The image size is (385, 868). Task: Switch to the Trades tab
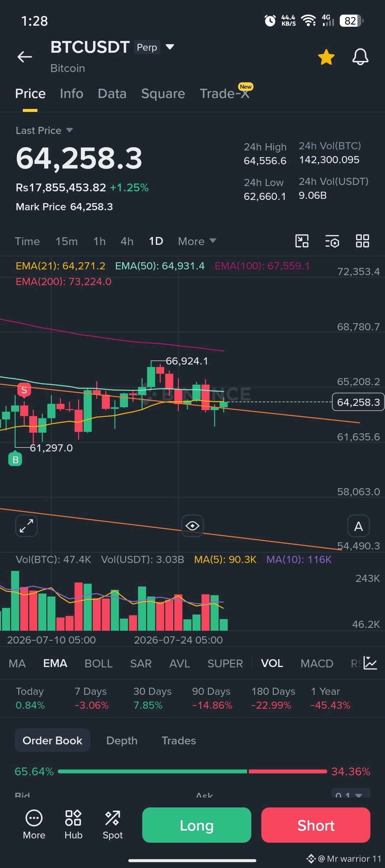[x=179, y=740]
